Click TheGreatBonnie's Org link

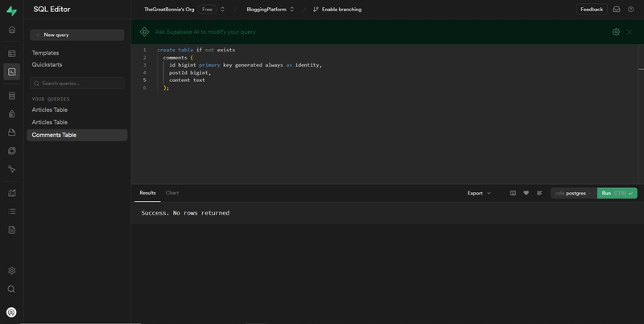(x=169, y=9)
